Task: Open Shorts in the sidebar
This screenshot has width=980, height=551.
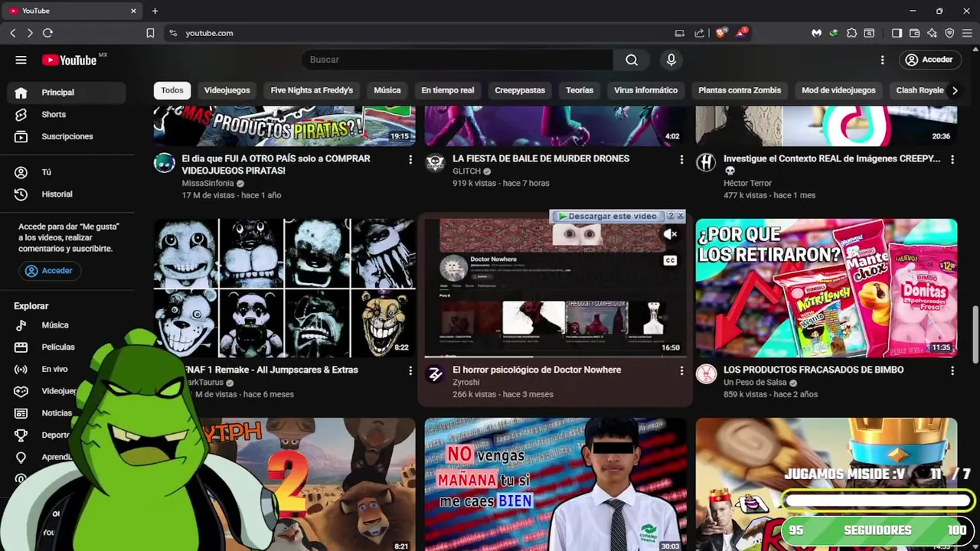Action: coord(67,115)
